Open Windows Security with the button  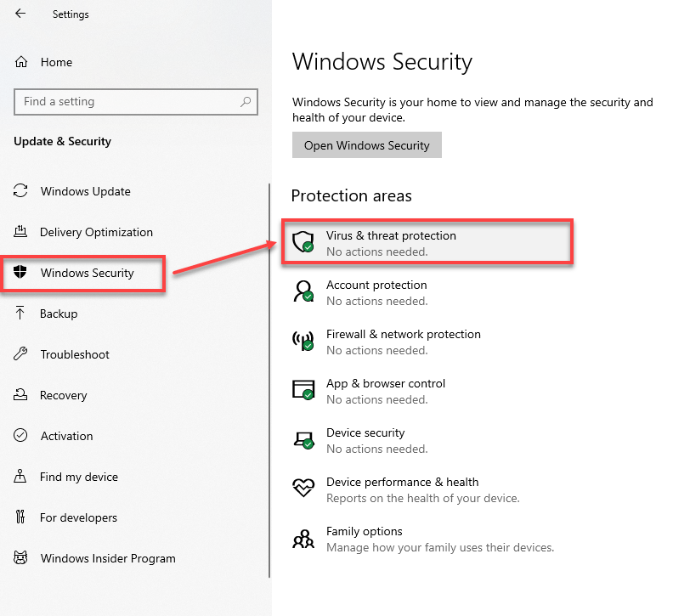pyautogui.click(x=366, y=144)
